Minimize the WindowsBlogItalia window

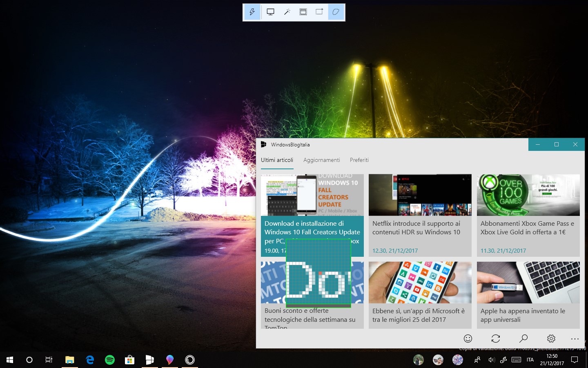point(538,144)
